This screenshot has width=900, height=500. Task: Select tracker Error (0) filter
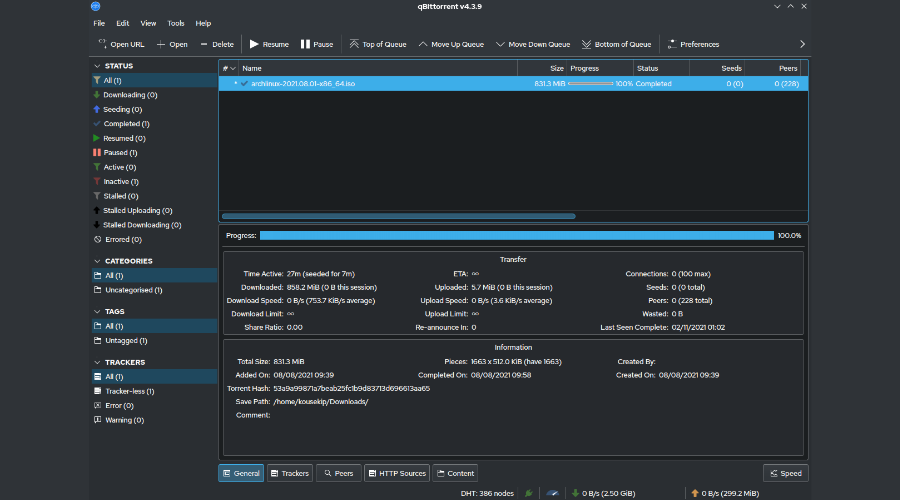(x=154, y=405)
